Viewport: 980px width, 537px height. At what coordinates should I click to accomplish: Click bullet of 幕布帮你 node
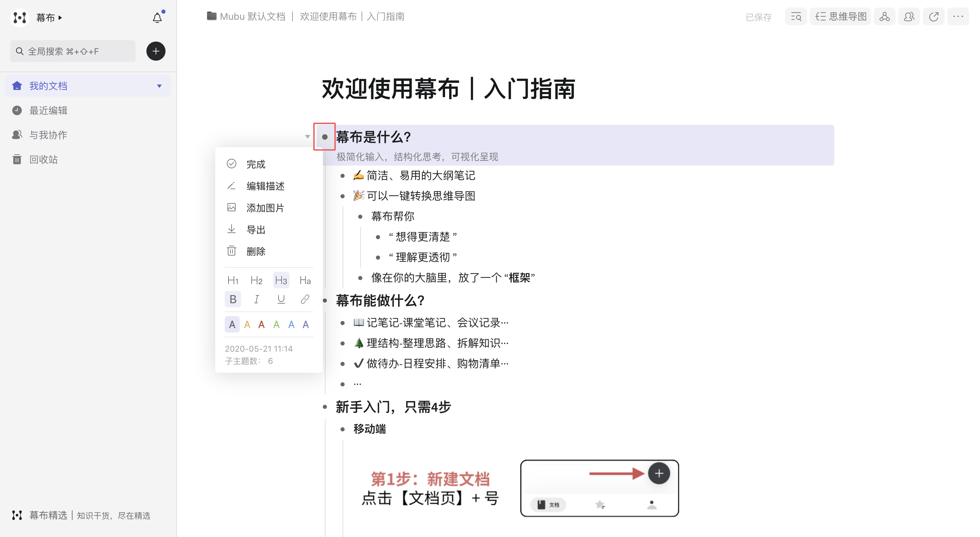[360, 217]
